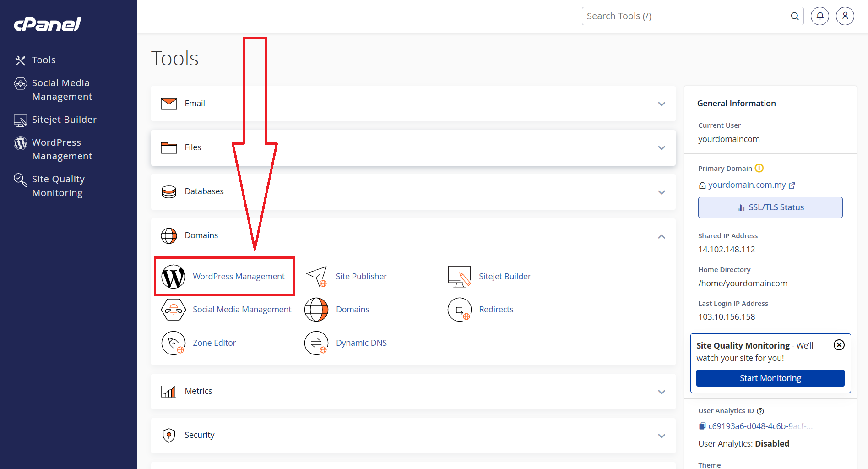Expand the Email section chevron
This screenshot has height=469, width=868.
pos(662,104)
